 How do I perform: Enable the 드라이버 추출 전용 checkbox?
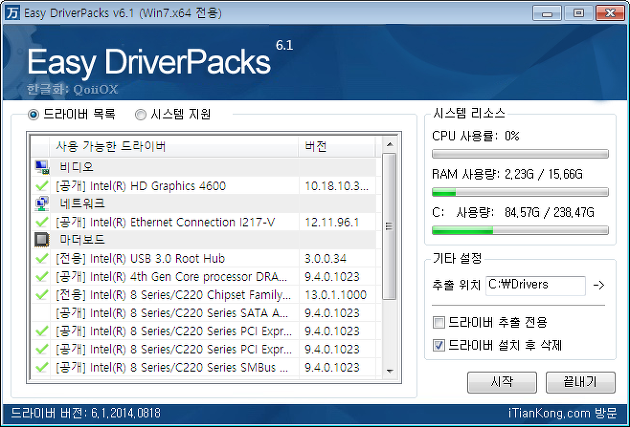(x=439, y=322)
